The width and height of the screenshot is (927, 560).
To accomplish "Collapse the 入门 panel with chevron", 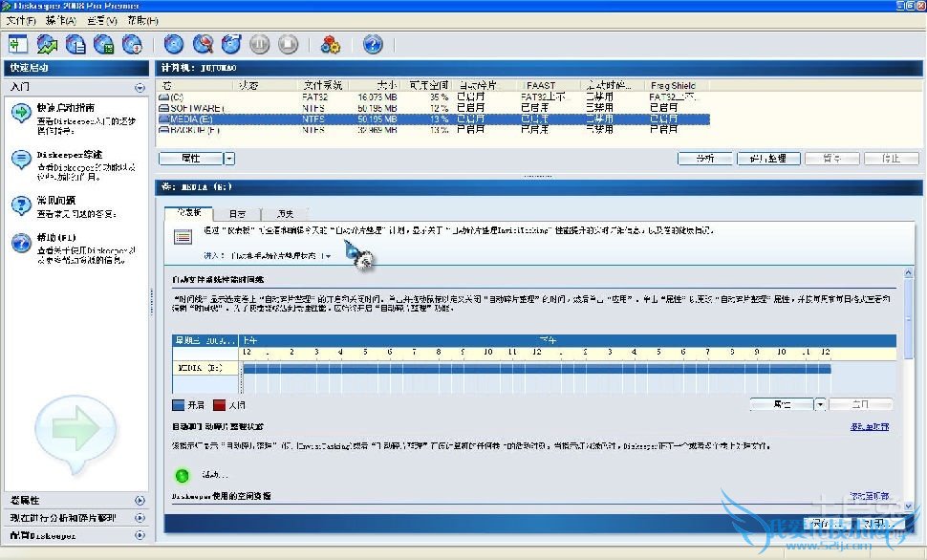I will coord(140,87).
